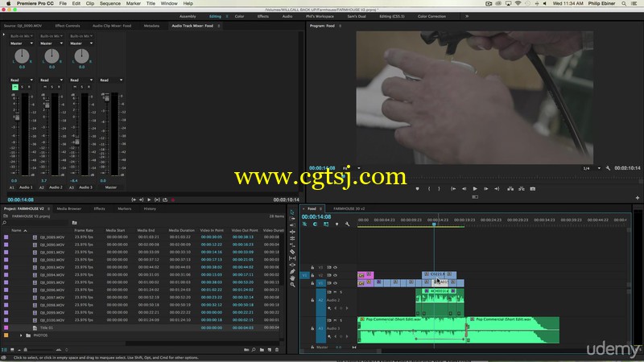Switch to Effect Controls tab
The height and width of the screenshot is (362, 644).
coord(68,26)
